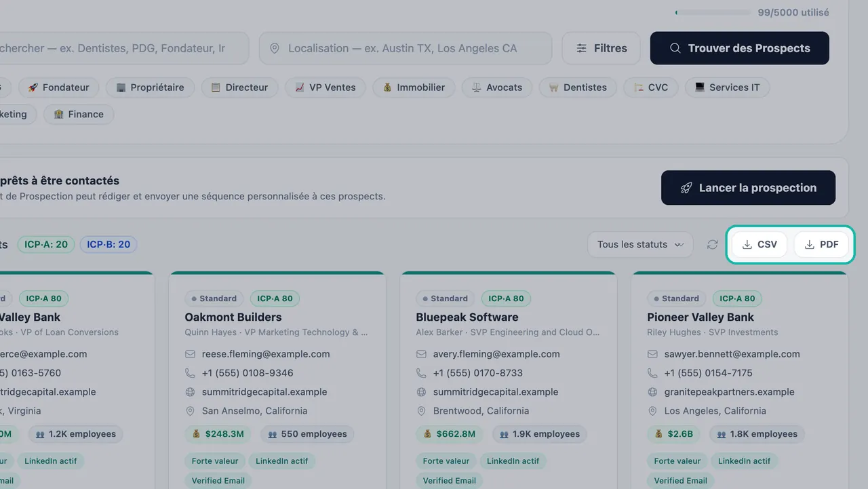Choose the Services IT chip
Viewport: 868px width, 489px height.
click(727, 87)
